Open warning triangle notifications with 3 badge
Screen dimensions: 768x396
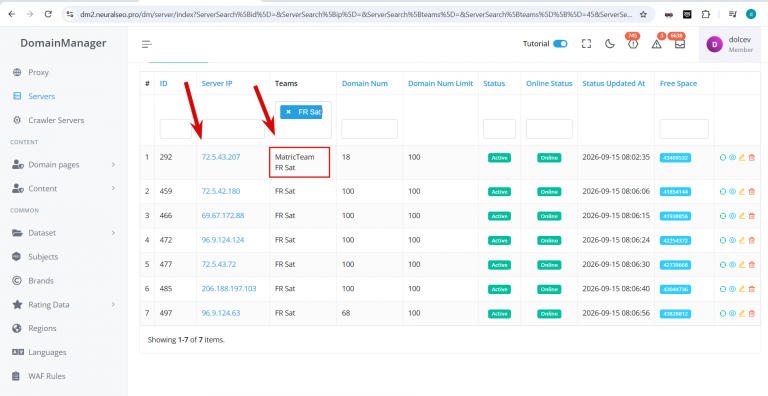(x=656, y=44)
